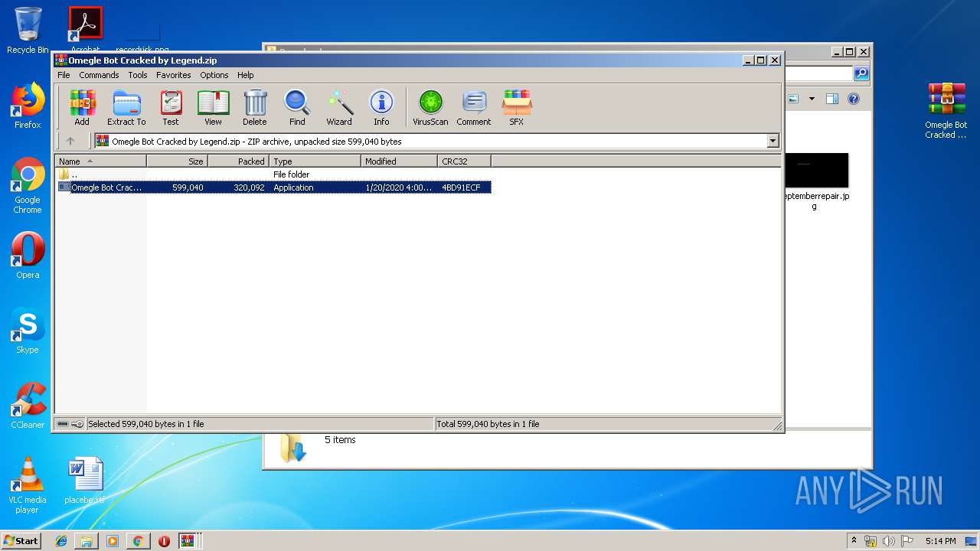The height and width of the screenshot is (551, 980).
Task: Click 'Total 599,040 bytes in 1 file' status text
Action: (x=488, y=424)
